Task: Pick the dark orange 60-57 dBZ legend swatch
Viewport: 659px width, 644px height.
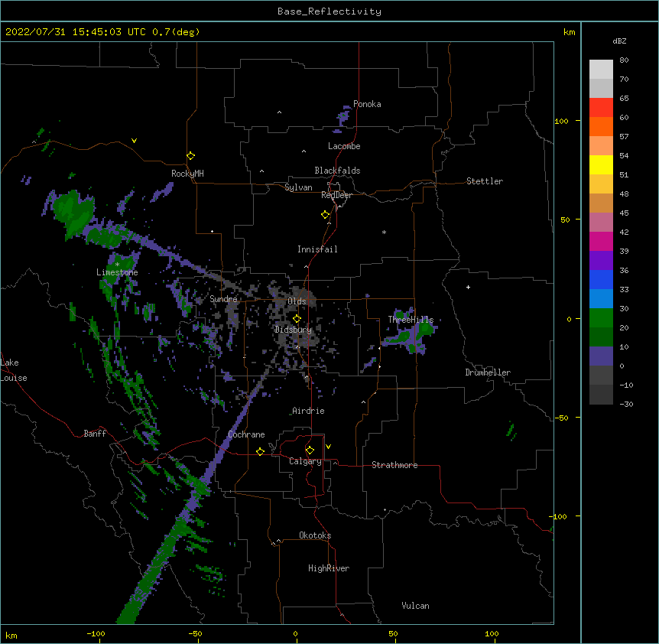Action: pos(601,126)
